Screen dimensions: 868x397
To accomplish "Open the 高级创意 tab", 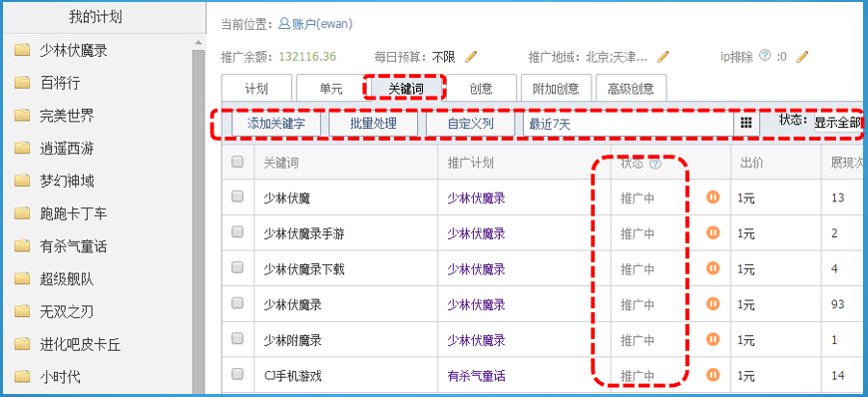I will (x=631, y=88).
